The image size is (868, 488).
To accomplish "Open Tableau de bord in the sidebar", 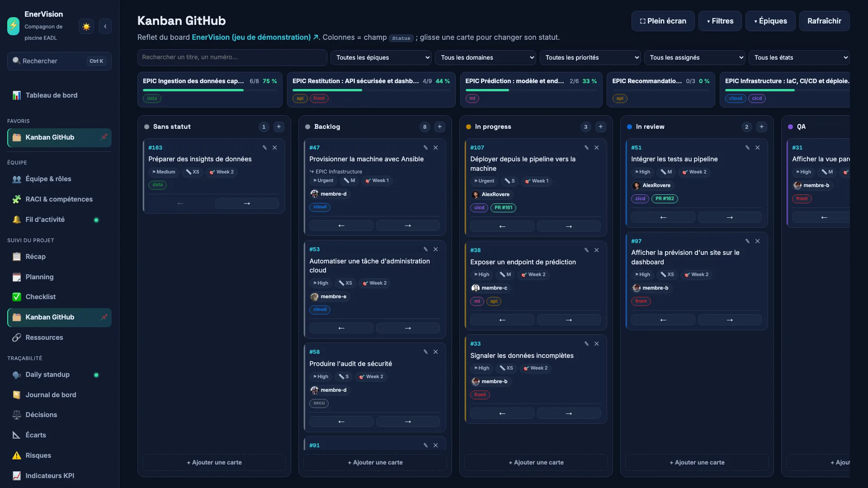I will click(x=59, y=95).
